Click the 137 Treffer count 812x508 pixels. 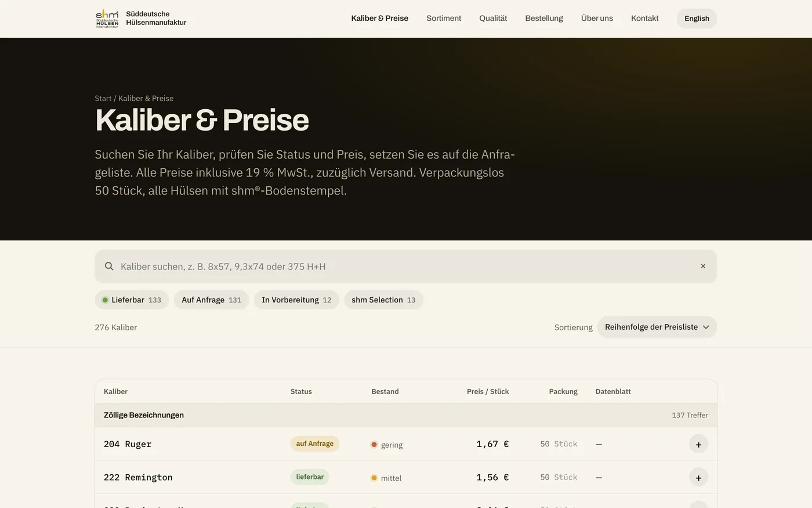point(690,416)
